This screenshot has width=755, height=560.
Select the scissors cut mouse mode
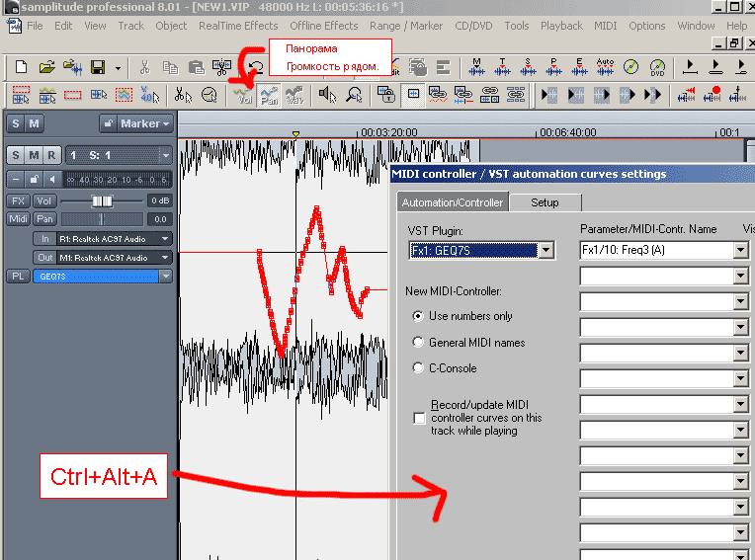pyautogui.click(x=183, y=95)
